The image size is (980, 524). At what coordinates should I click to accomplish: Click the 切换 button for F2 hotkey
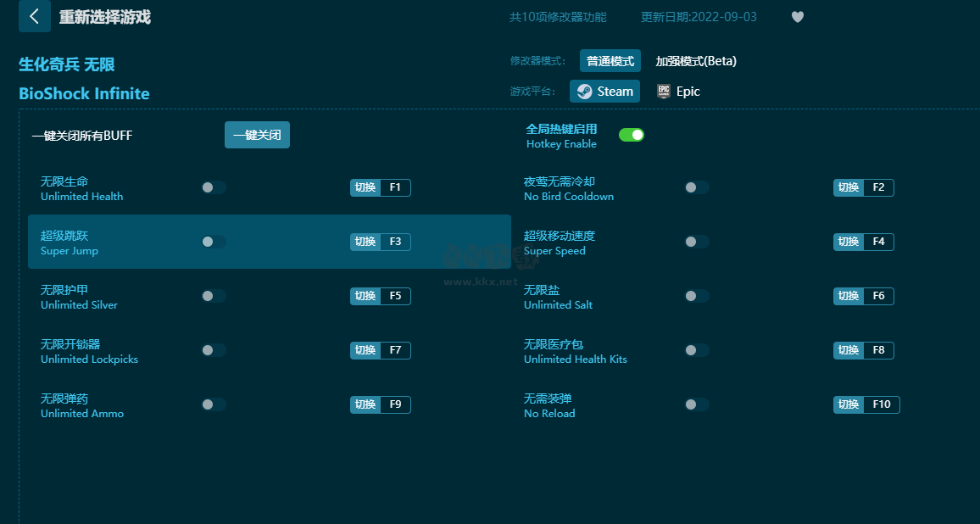[849, 187]
